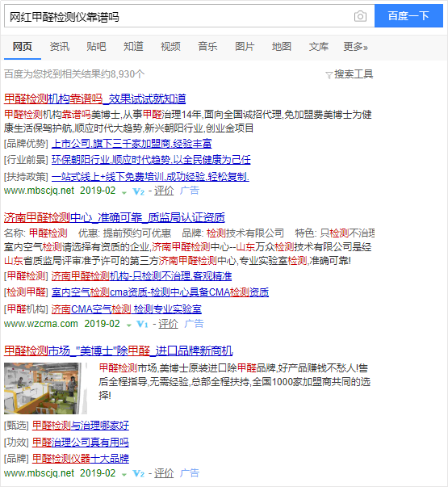Expand the arrow next to first www.mbscjq.net 2019-02
Viewport: 448px width, 487px height.
(x=124, y=193)
